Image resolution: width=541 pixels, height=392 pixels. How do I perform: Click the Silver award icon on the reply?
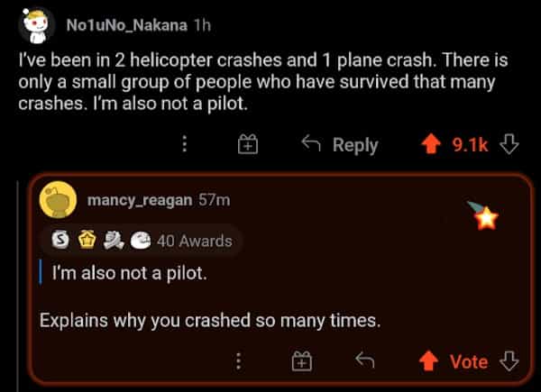60,241
